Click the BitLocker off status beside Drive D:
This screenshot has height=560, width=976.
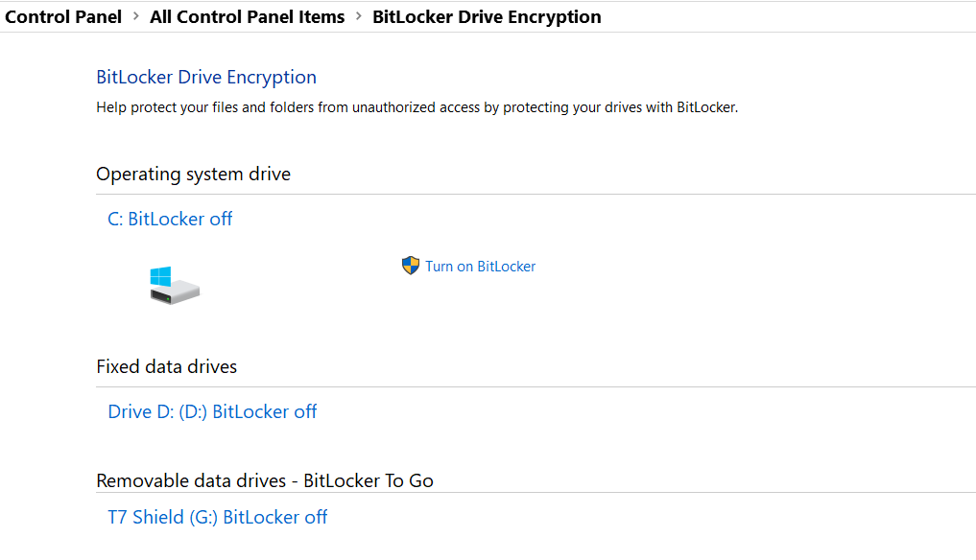264,410
